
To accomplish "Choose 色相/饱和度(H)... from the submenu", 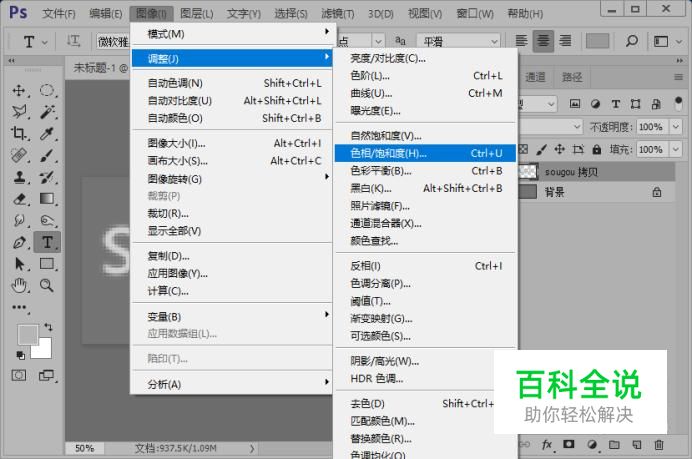I will click(x=425, y=153).
